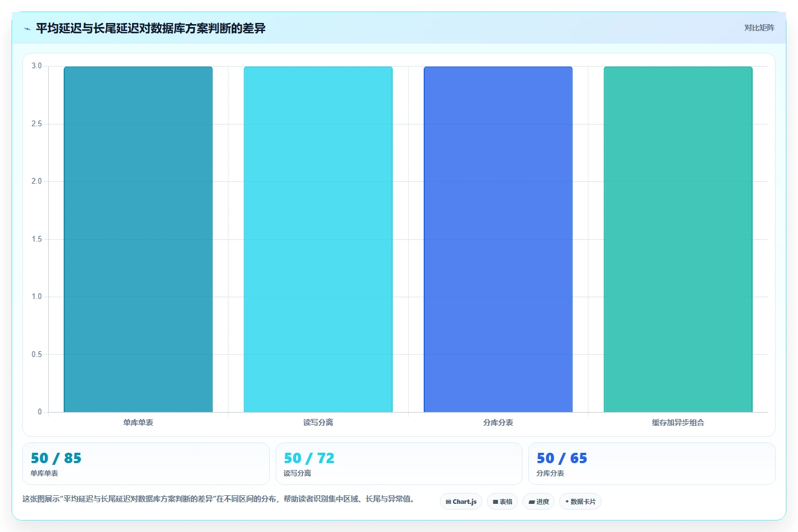Click the 2.0 y-axis tick label
Image resolution: width=798 pixels, height=532 pixels.
[37, 181]
